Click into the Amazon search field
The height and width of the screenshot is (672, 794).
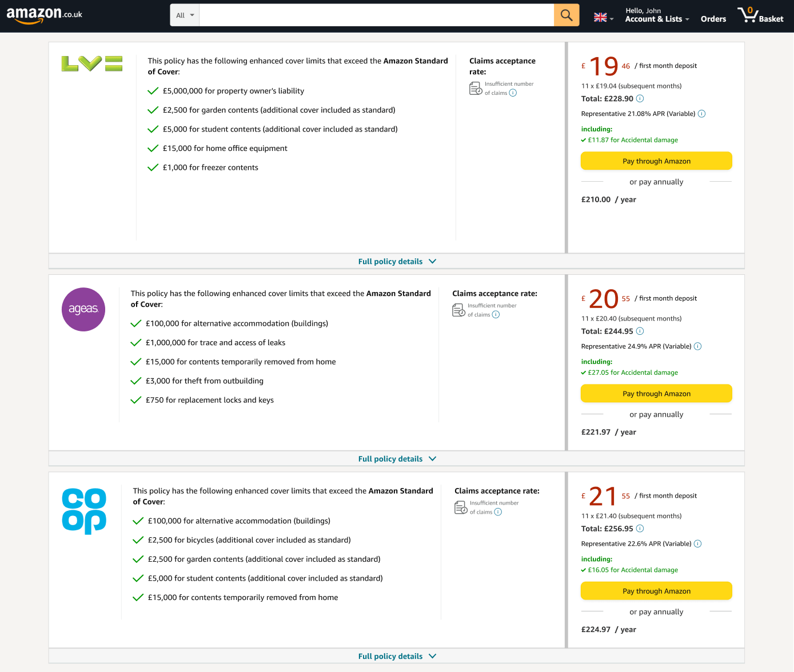click(377, 15)
